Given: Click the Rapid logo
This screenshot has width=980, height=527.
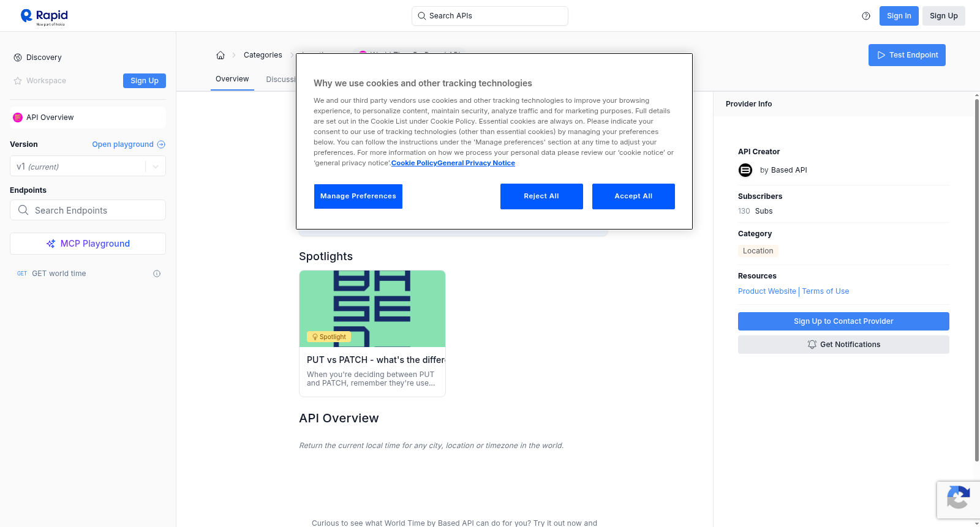Looking at the screenshot, I should click(x=44, y=17).
